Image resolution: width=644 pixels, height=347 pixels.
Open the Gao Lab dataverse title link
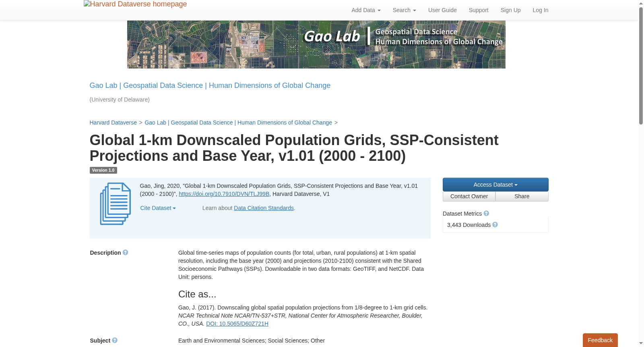[210, 85]
